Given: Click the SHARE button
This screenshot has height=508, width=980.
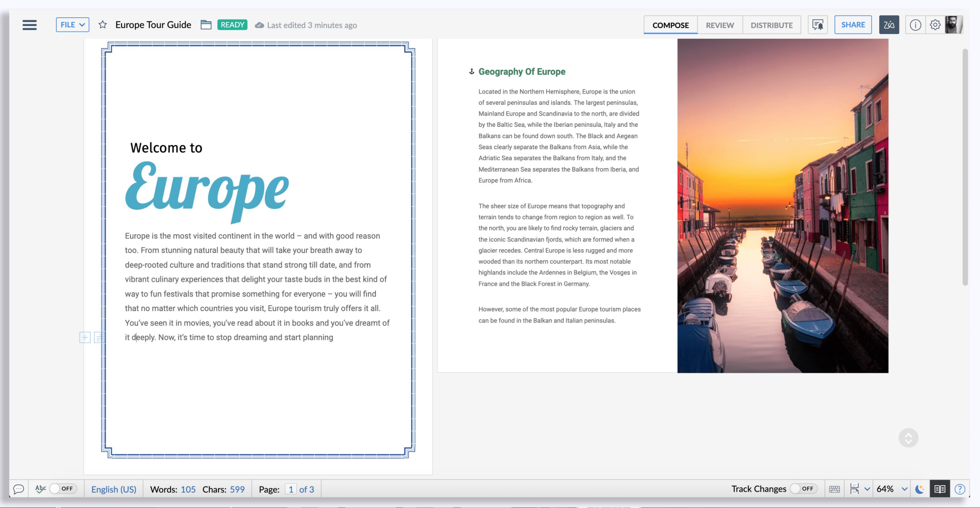Looking at the screenshot, I should click(x=853, y=25).
